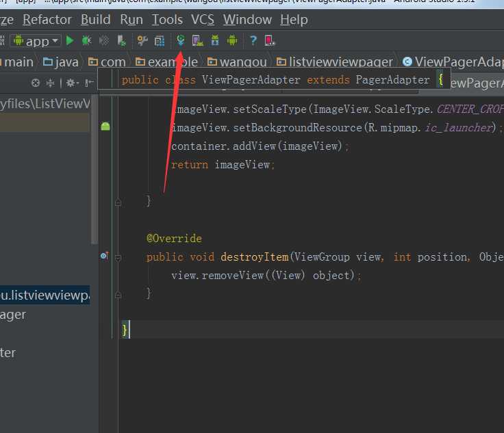Select example breadcrumb package
This screenshot has width=504, height=433.
tap(166, 62)
